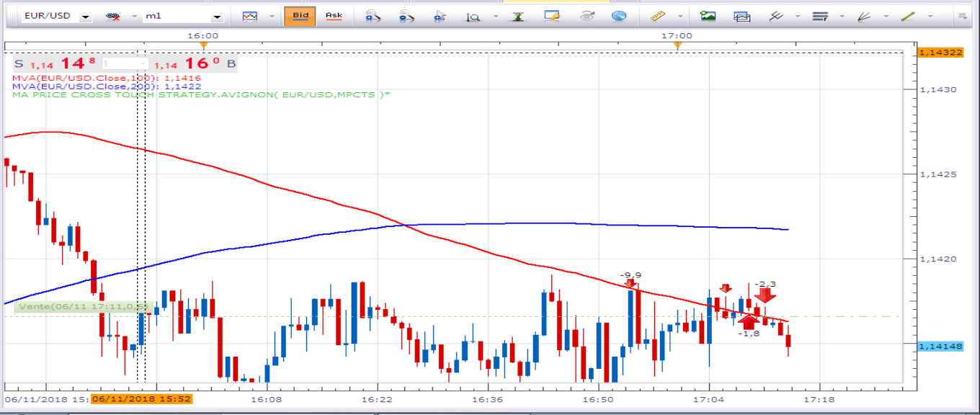Click the vertical scale zoom icon
This screenshot has width=980, height=415.
473,16
